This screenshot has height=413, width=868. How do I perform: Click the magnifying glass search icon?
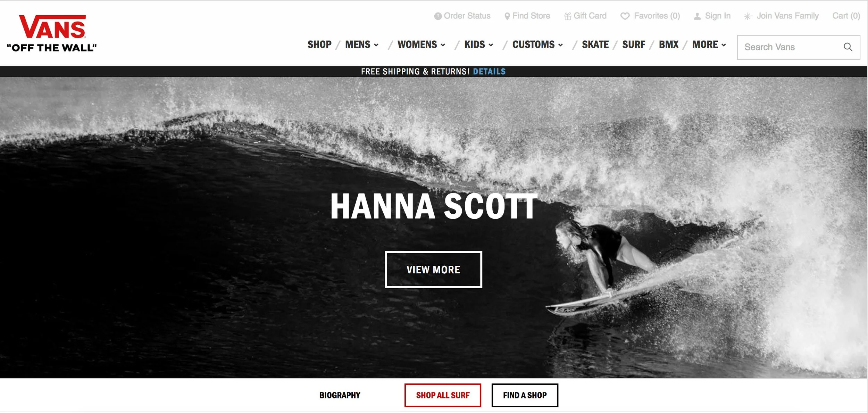point(848,47)
